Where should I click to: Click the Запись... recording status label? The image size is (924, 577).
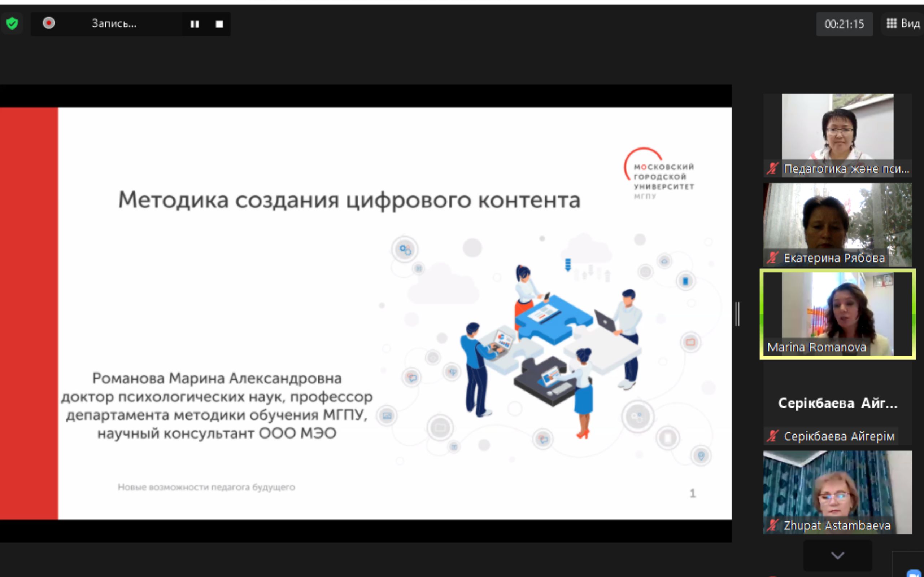pos(114,24)
